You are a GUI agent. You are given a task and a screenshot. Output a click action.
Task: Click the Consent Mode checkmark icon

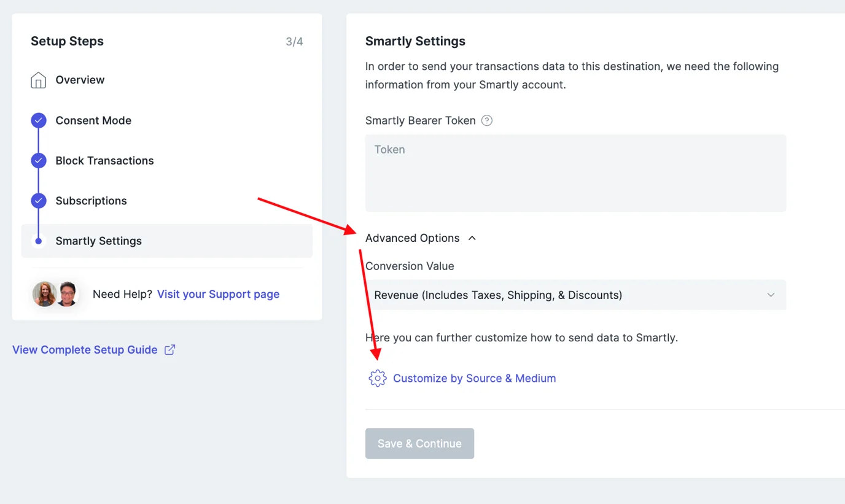pyautogui.click(x=39, y=120)
